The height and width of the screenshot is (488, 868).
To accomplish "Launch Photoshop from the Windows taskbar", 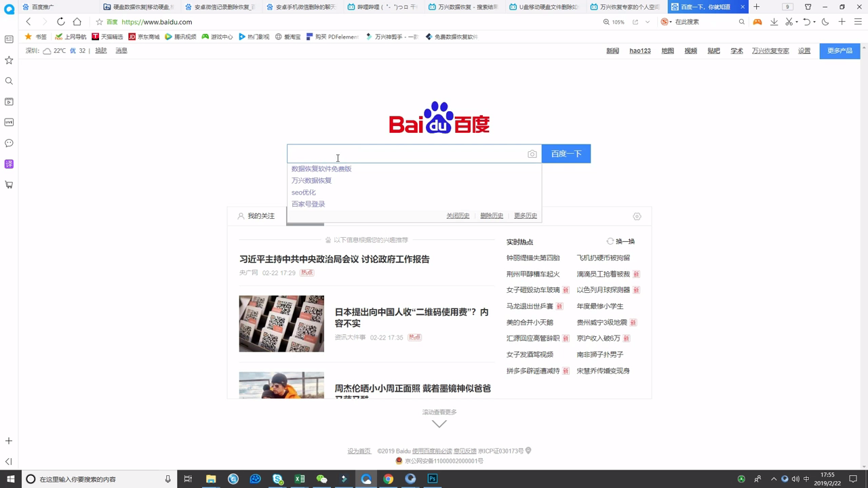I will pyautogui.click(x=431, y=479).
